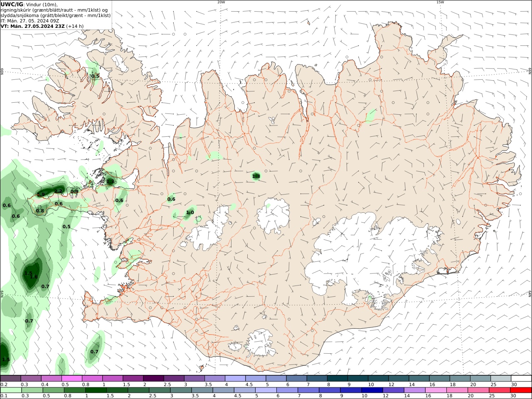Click the light periwinkle 4 mm snow swatch
Image resolution: width=532 pixels, height=399 pixels.
point(235,379)
